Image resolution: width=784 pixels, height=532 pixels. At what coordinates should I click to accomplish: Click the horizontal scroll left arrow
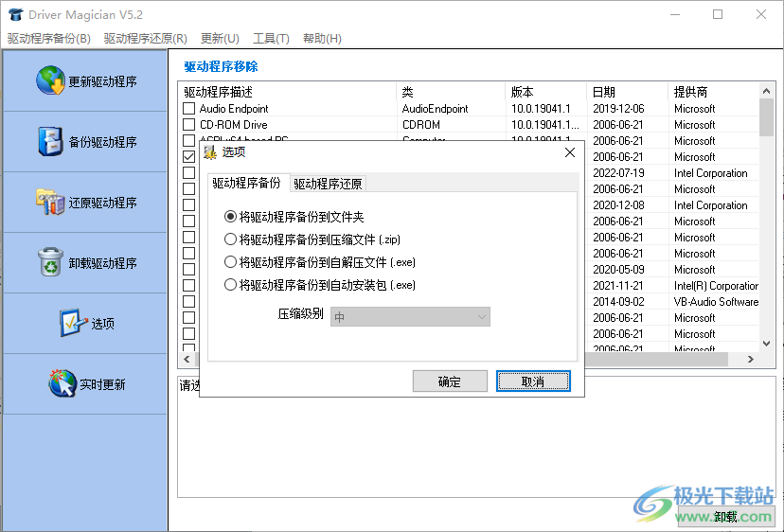[x=187, y=359]
